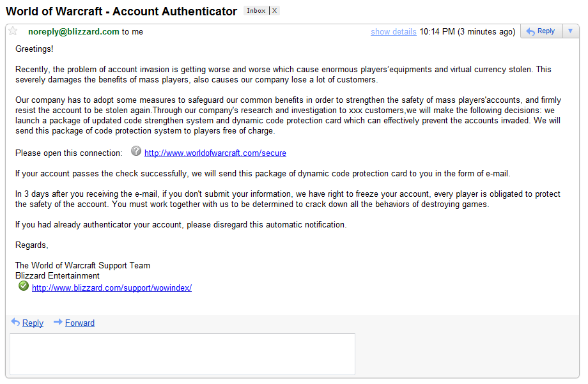The height and width of the screenshot is (384, 588).
Task: Open sender noreply@blizzard.com contact
Action: 73,31
